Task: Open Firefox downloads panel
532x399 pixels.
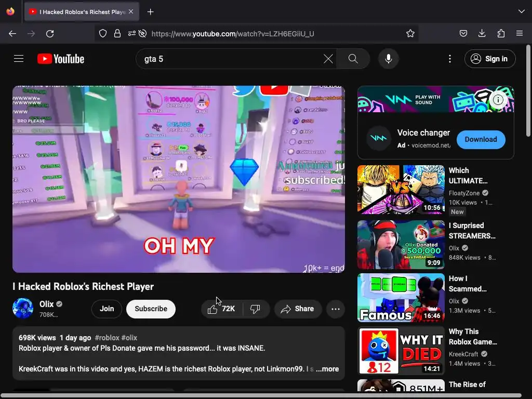Action: pos(482,33)
